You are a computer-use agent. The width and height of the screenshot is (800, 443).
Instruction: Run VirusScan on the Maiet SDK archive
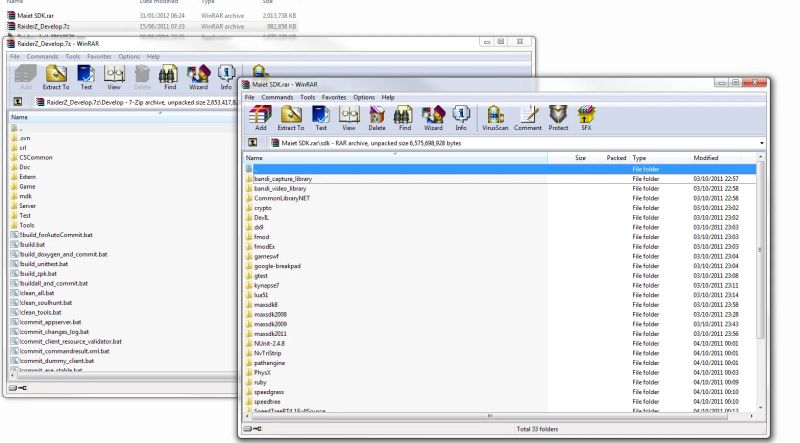click(495, 118)
